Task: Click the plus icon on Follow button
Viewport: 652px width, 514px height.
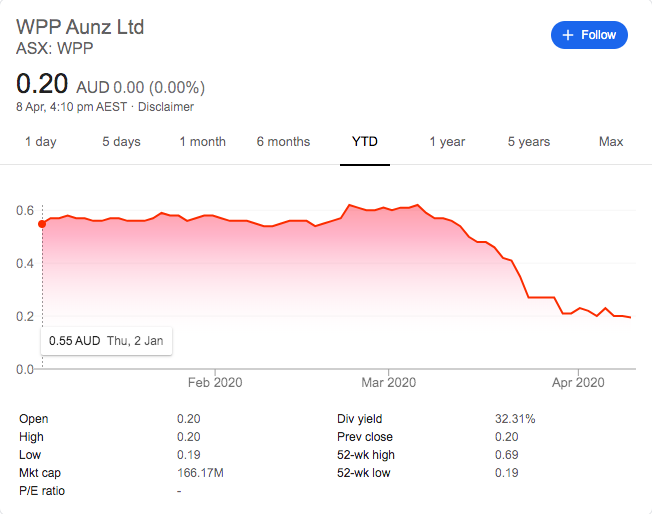Action: 568,35
